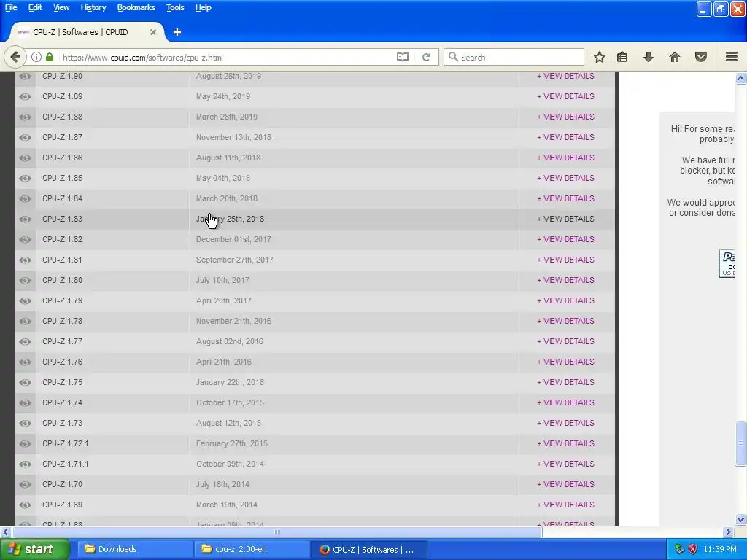Click View Details link for CPU-Z 1.88
This screenshot has height=560, width=747.
565,117
